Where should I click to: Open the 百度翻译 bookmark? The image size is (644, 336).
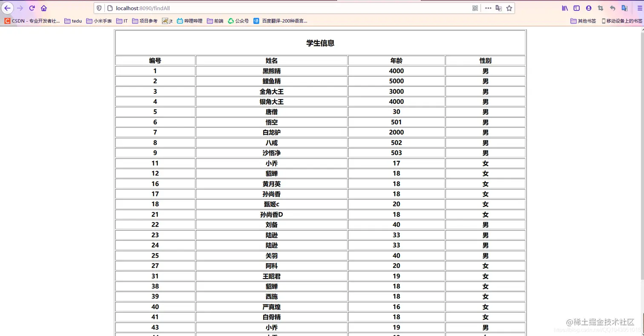coord(280,21)
